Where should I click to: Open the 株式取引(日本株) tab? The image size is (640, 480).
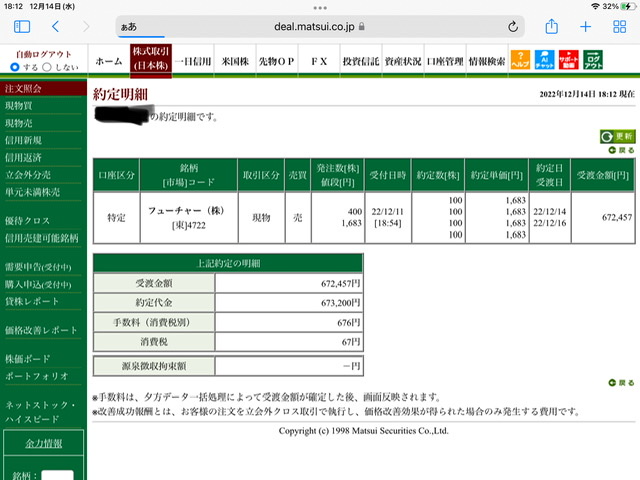[x=151, y=60]
